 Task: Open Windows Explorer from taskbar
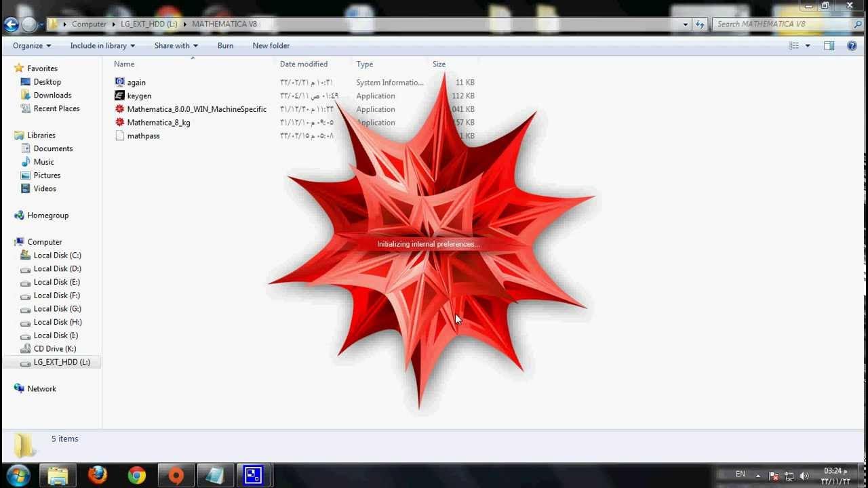58,476
